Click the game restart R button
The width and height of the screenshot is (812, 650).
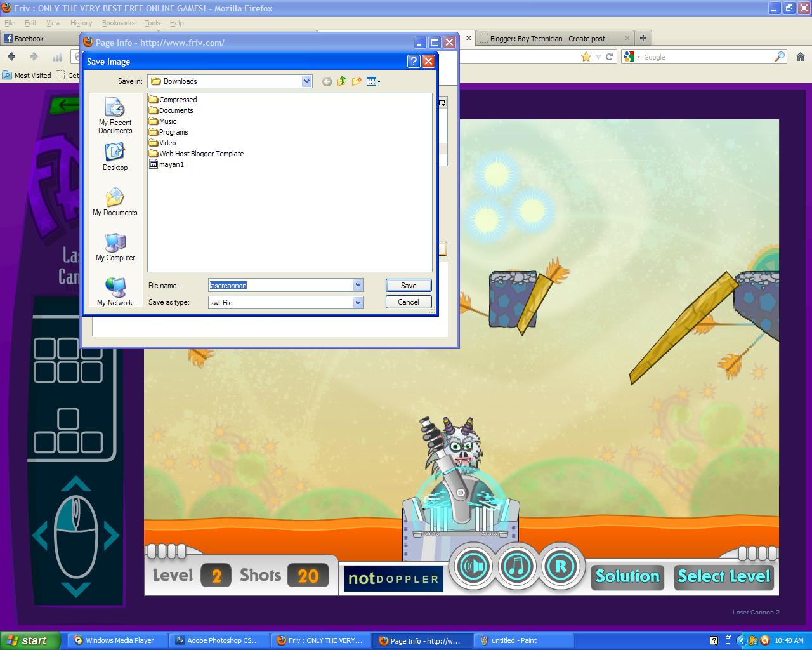pyautogui.click(x=561, y=566)
